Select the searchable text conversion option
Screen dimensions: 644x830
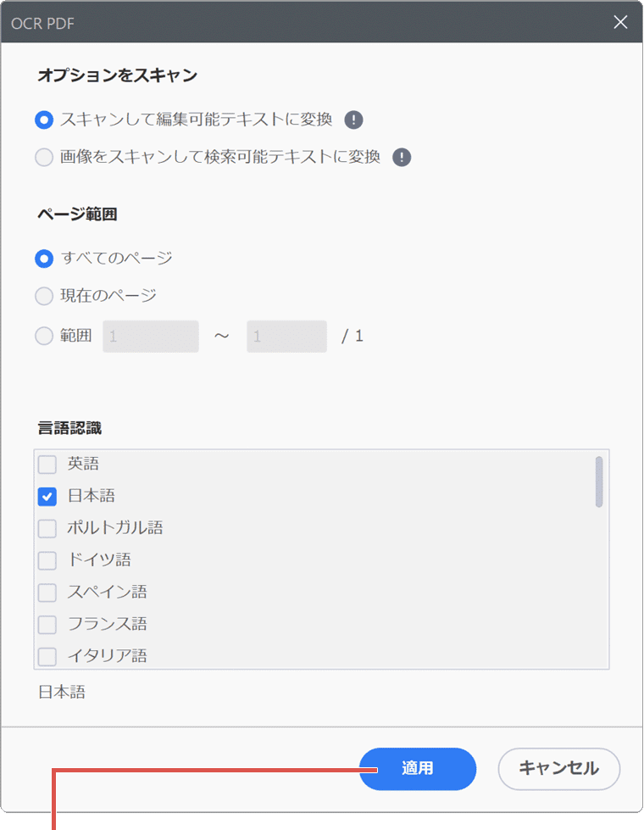click(x=44, y=157)
